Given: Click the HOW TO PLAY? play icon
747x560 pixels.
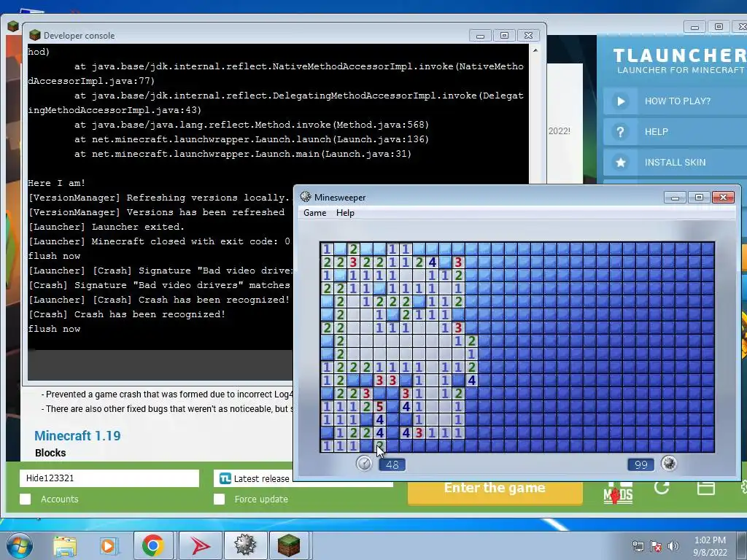Looking at the screenshot, I should [620, 101].
